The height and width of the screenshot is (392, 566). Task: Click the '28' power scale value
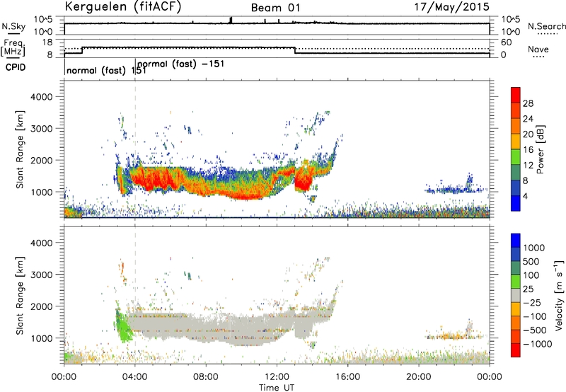[528, 103]
